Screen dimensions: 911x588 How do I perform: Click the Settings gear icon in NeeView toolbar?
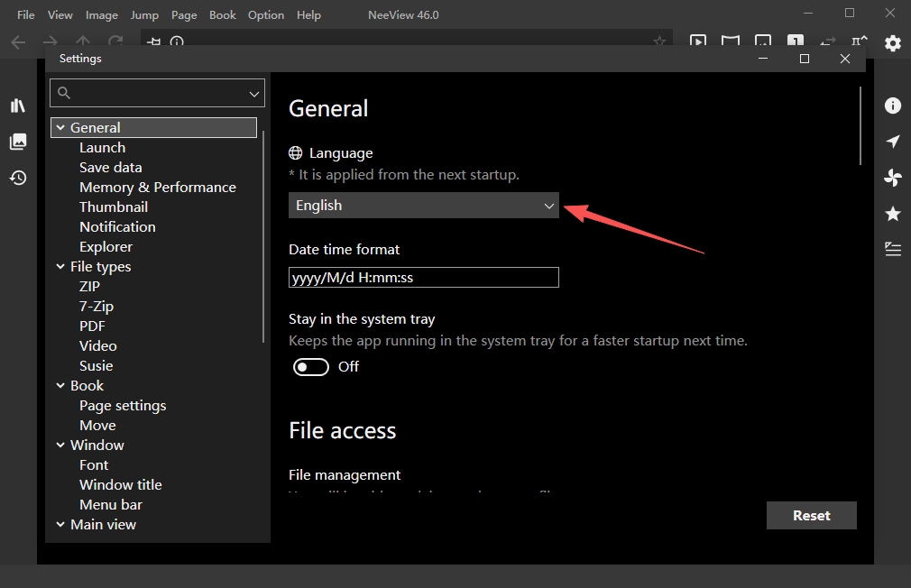pyautogui.click(x=892, y=43)
